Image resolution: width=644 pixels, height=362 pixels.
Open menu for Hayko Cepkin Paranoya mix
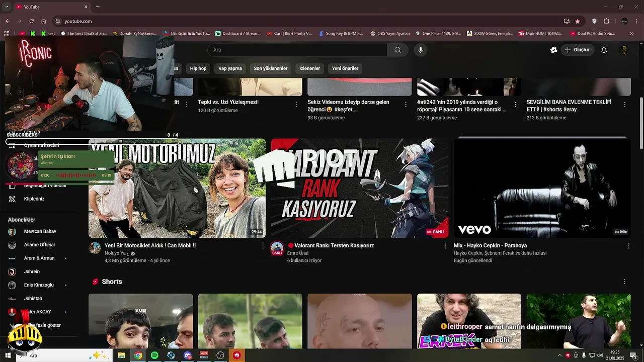628,246
